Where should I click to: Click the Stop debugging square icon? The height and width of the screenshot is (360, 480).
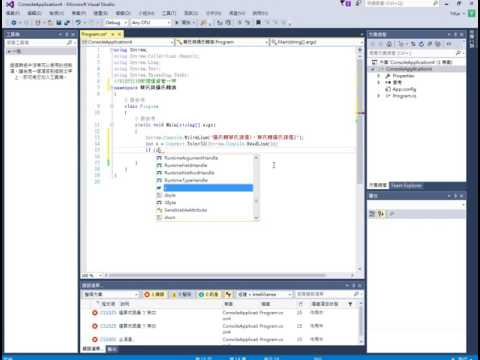[x=258, y=23]
